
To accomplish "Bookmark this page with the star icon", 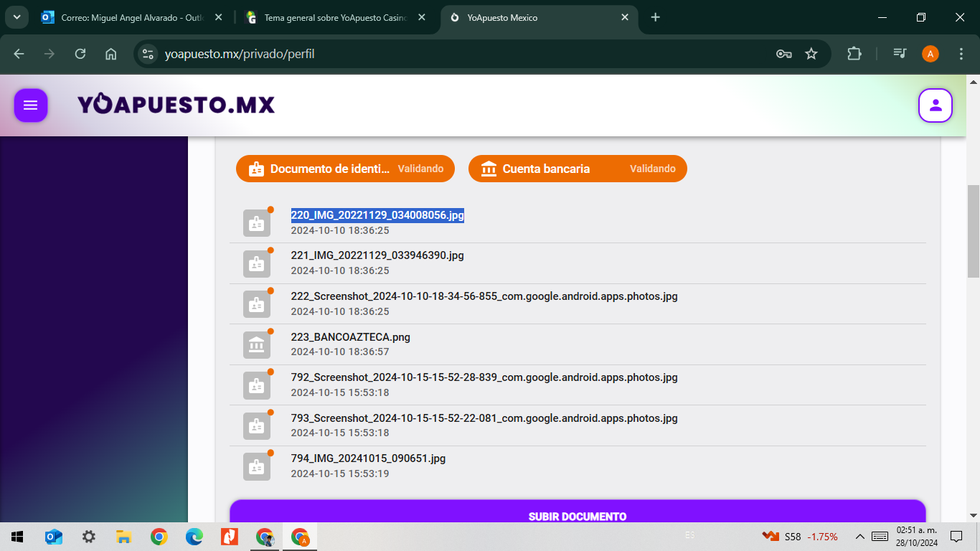I will pos(811,53).
